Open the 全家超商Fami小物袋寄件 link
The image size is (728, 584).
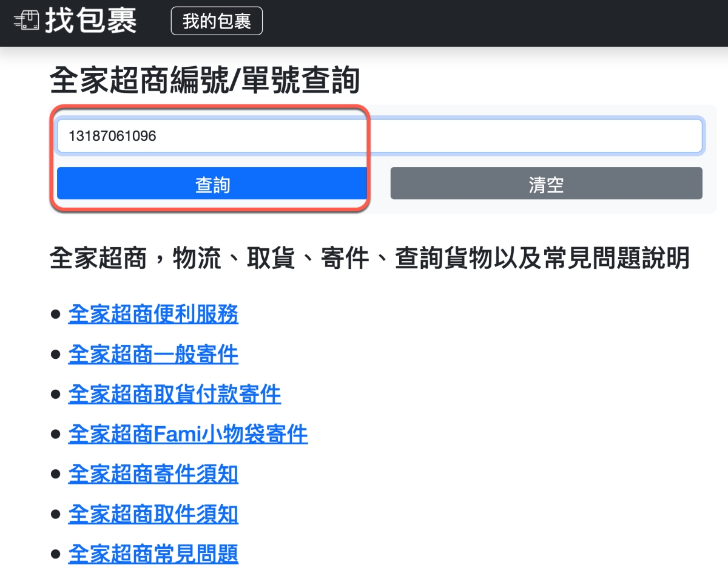(188, 435)
